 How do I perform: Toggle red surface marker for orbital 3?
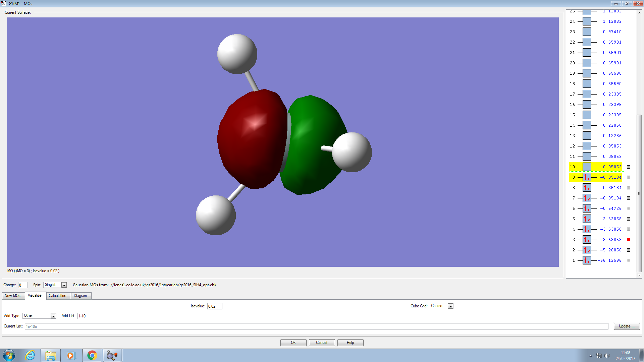(x=629, y=240)
